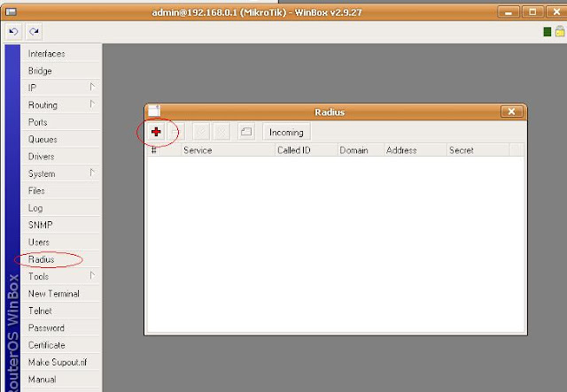The height and width of the screenshot is (392, 567).
Task: Sort by Secret column header
Action: [478, 150]
